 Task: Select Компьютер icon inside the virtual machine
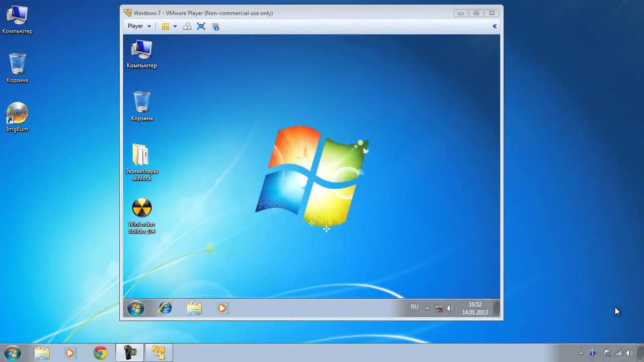point(141,54)
